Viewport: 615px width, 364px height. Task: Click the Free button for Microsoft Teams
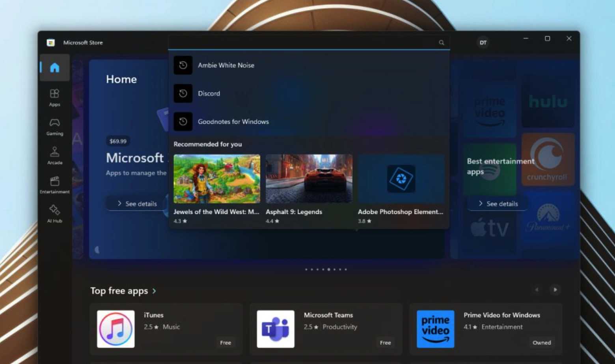coord(385,343)
